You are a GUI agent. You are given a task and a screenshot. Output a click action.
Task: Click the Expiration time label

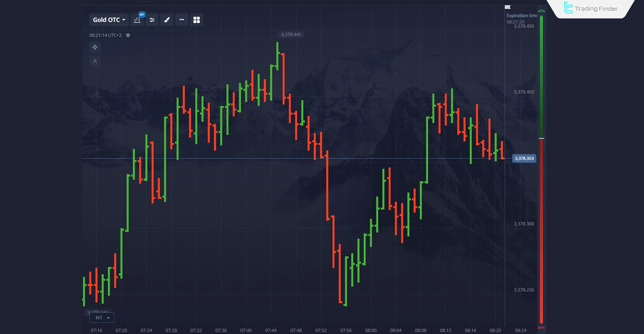(522, 15)
